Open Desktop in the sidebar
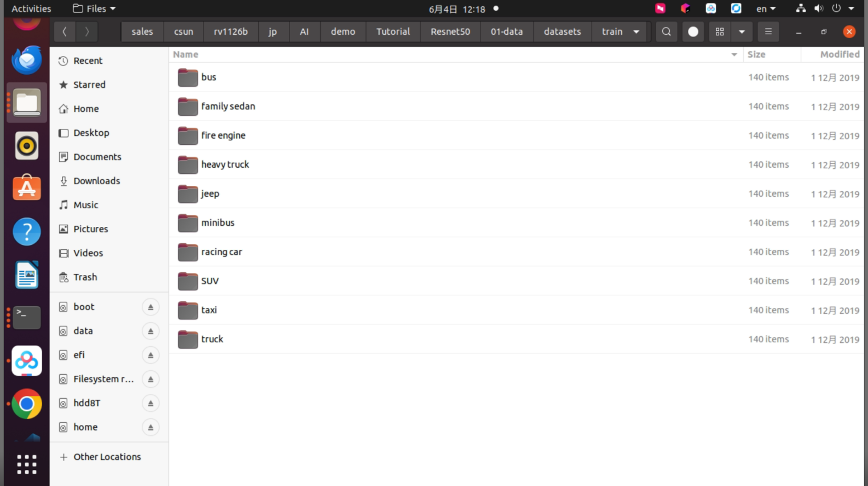 click(x=109, y=133)
